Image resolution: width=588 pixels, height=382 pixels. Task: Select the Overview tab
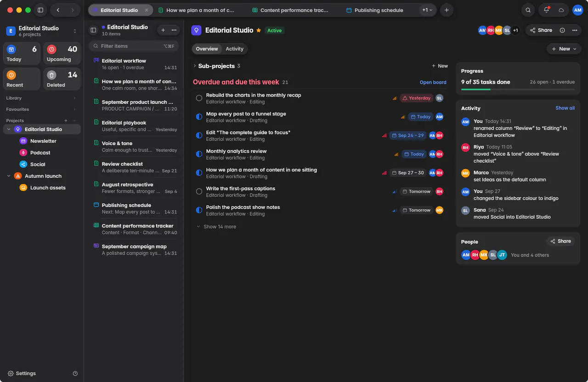pos(207,49)
